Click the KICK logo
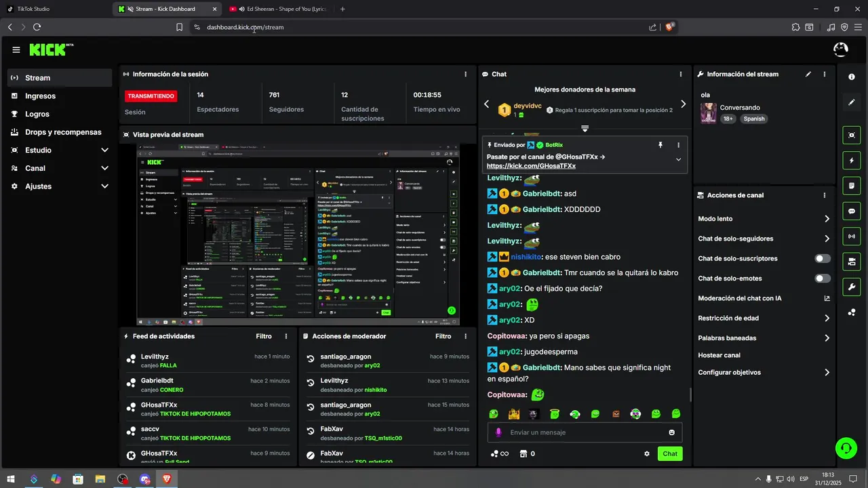The width and height of the screenshot is (868, 488). [x=49, y=49]
